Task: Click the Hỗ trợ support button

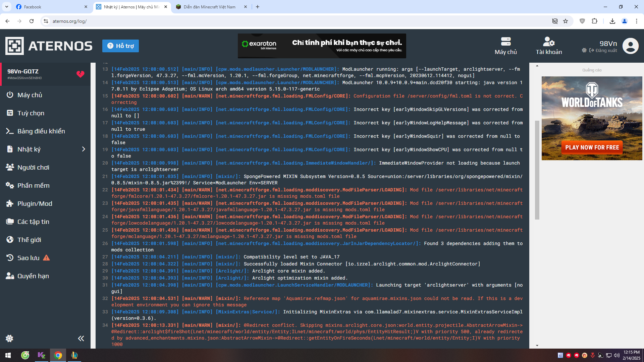Action: point(120,46)
